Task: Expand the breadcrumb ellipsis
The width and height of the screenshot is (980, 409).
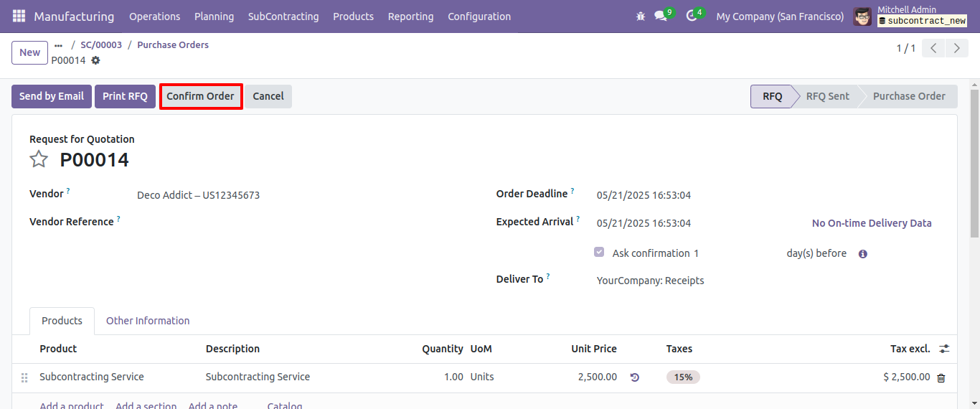Action: (58, 45)
